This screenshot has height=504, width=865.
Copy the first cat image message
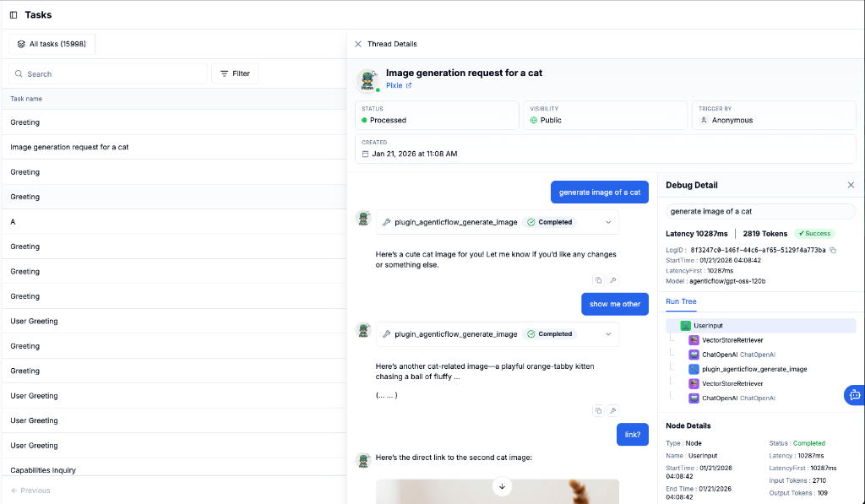[x=599, y=280]
